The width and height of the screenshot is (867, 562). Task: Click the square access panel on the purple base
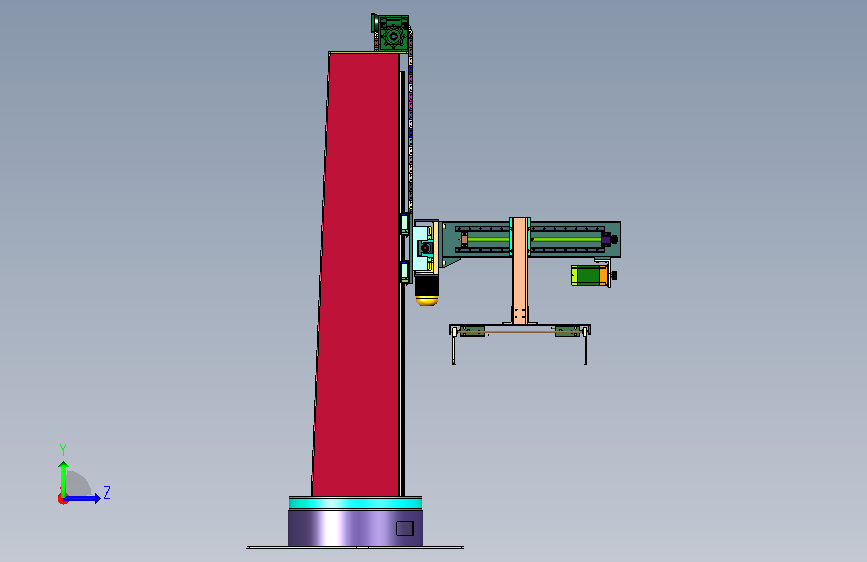coord(405,528)
